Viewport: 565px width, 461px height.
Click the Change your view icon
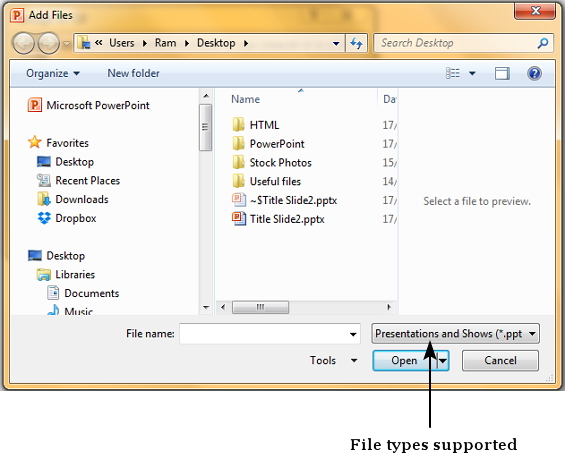(453, 73)
